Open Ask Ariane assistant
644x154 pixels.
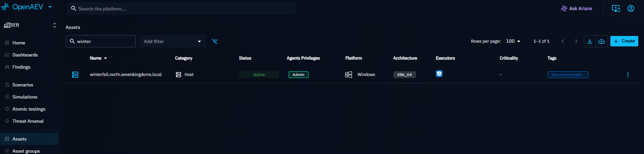[x=576, y=8]
